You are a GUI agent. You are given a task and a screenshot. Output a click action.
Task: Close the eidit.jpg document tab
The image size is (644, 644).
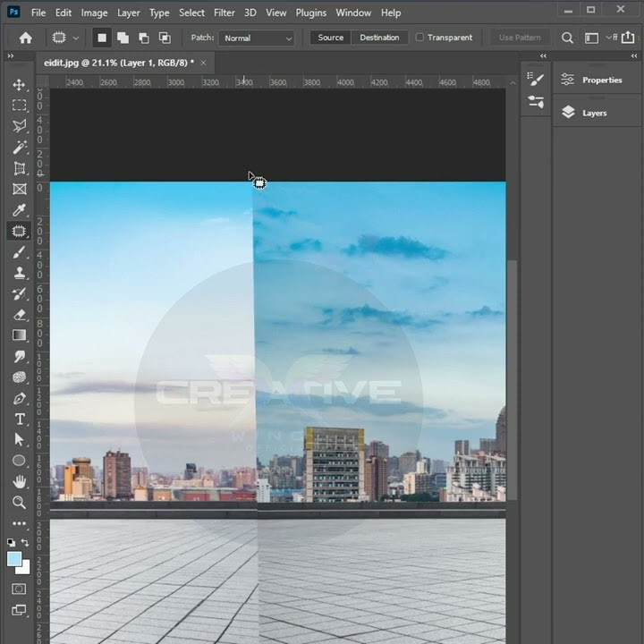coord(204,63)
